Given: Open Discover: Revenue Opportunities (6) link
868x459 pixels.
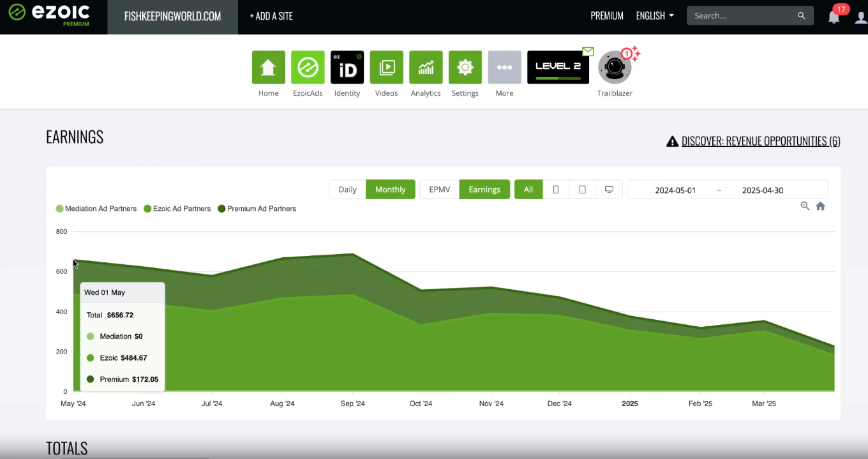Looking at the screenshot, I should 761,141.
